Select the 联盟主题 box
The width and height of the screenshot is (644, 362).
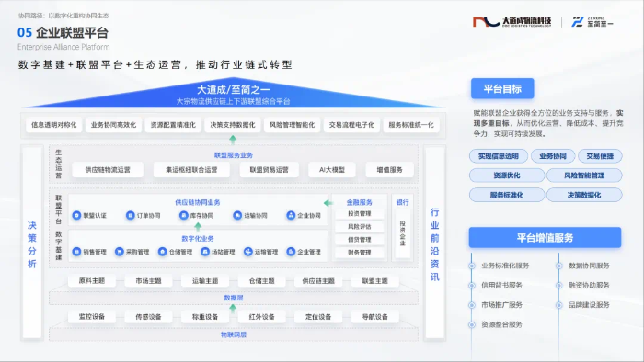point(375,281)
